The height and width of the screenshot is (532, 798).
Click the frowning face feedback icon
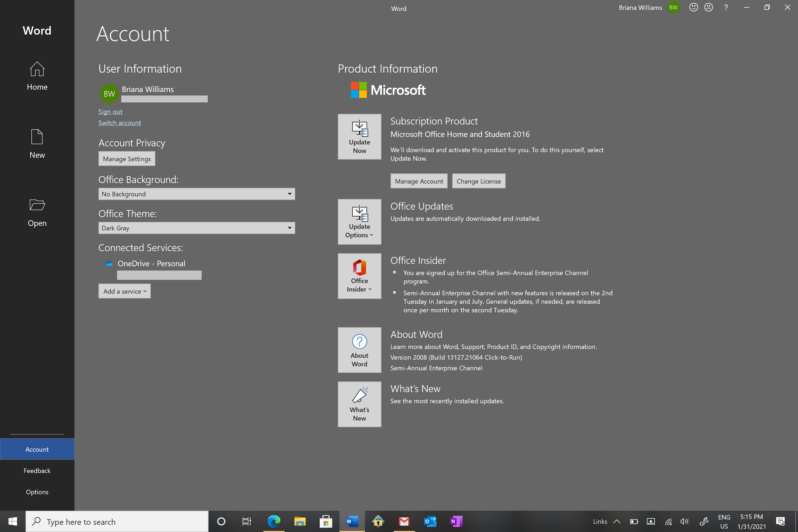pyautogui.click(x=708, y=7)
